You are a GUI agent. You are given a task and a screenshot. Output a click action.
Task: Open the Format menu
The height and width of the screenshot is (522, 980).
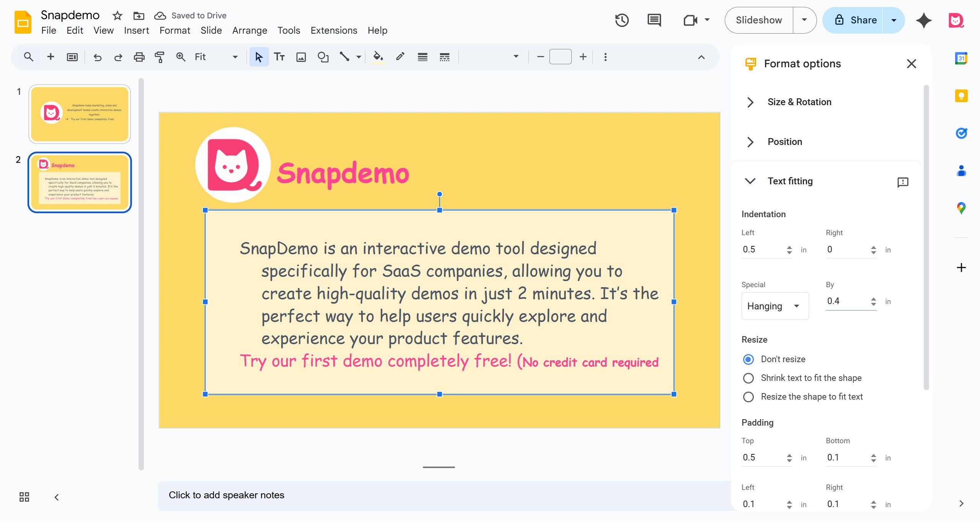coord(174,30)
